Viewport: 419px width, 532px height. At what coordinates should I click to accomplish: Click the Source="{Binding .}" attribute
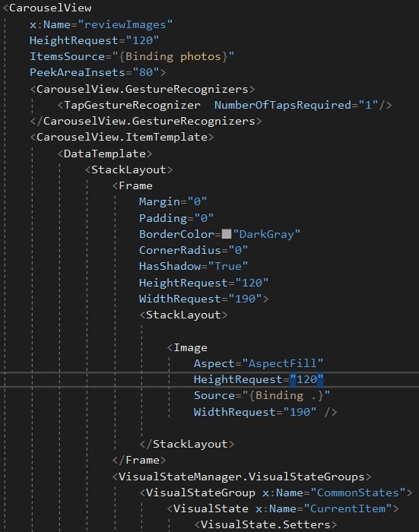pyautogui.click(x=262, y=396)
